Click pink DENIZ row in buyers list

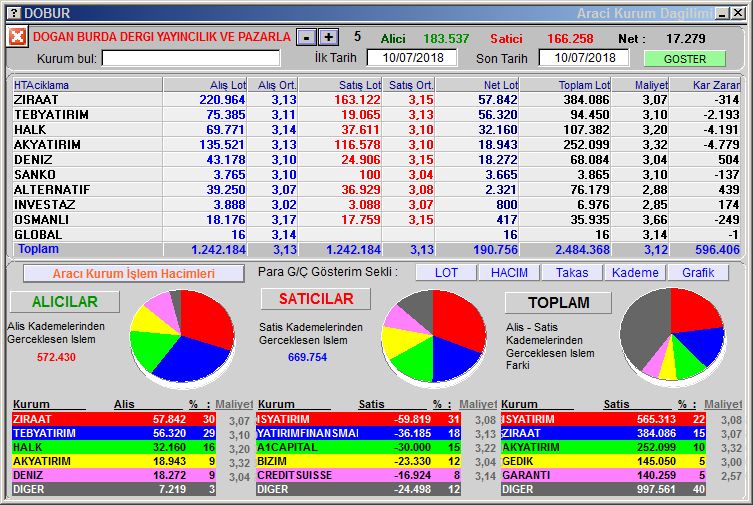(114, 475)
